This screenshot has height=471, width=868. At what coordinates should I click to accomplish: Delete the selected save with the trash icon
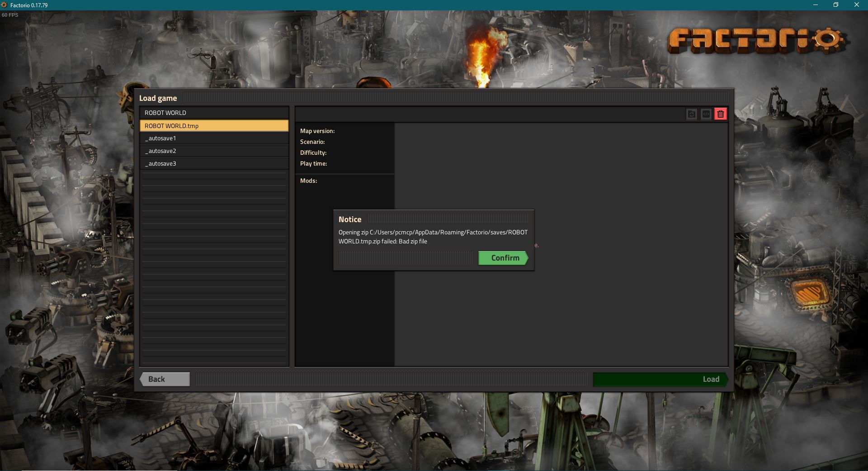721,114
